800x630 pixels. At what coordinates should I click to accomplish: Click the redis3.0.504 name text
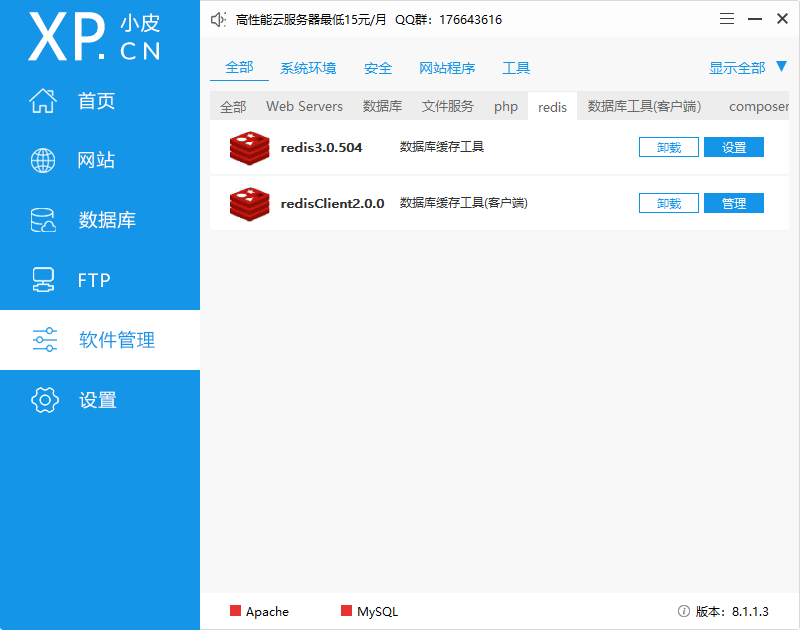click(x=321, y=147)
